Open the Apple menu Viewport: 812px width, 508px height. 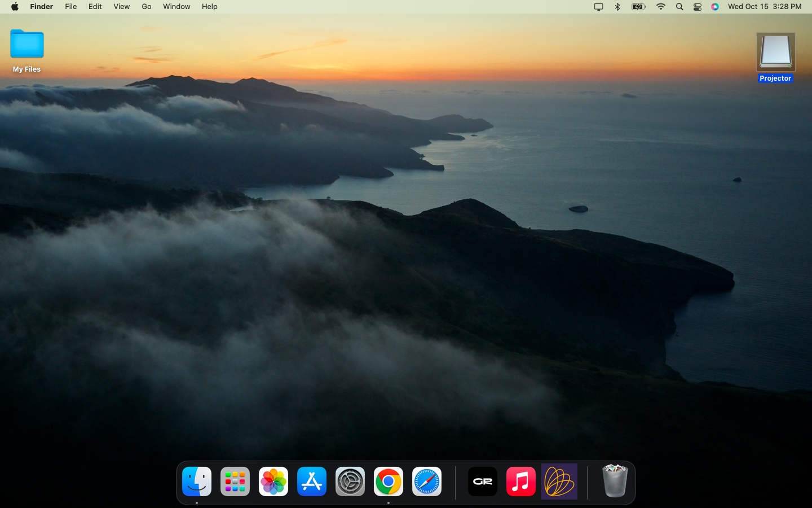tap(15, 7)
